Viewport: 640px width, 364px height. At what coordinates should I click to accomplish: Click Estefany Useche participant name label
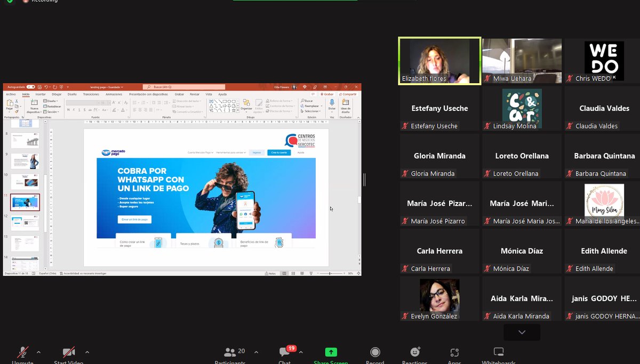point(434,126)
